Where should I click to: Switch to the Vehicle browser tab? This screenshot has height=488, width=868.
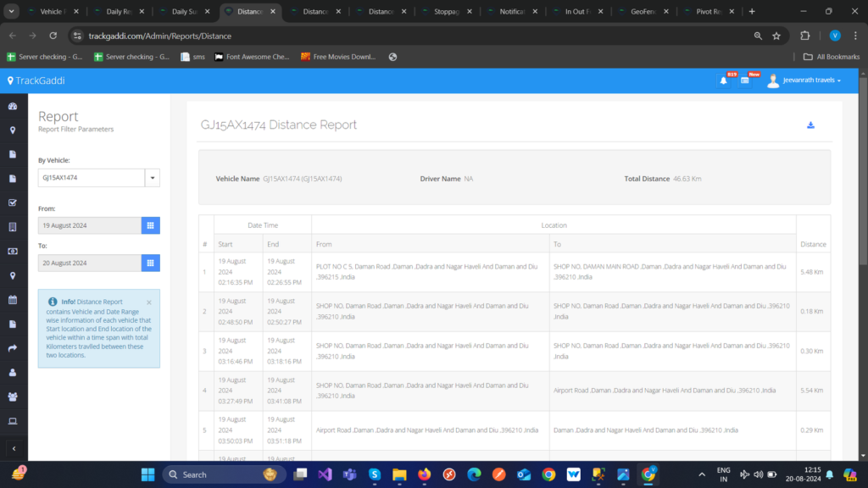click(53, 11)
